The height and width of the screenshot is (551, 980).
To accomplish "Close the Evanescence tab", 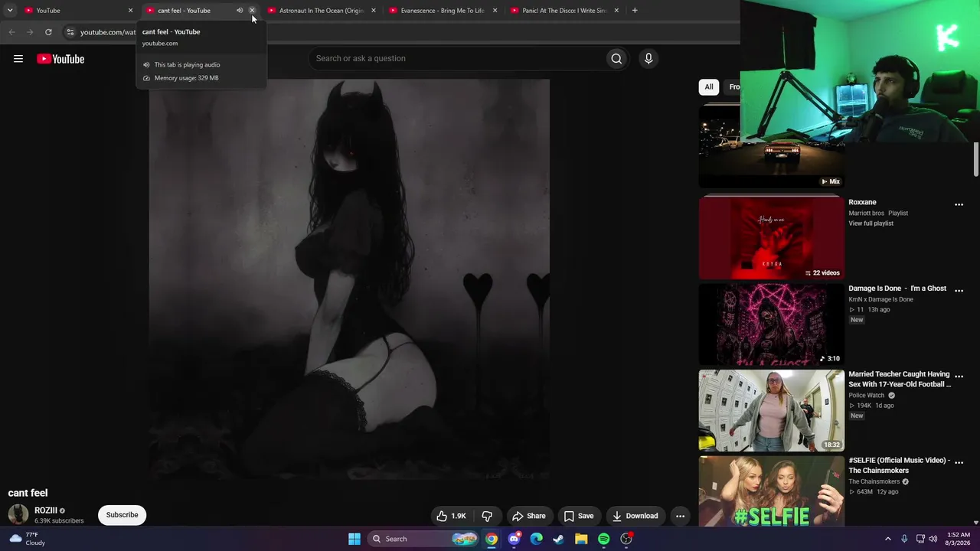I will 495,11.
